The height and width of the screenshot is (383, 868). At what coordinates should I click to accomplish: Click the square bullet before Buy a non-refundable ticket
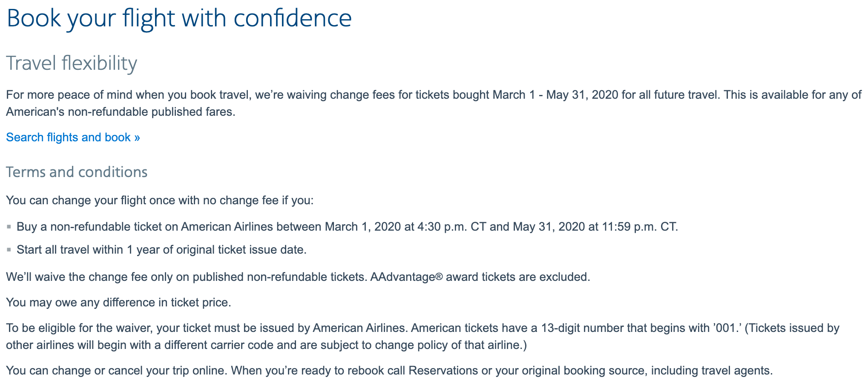click(9, 227)
